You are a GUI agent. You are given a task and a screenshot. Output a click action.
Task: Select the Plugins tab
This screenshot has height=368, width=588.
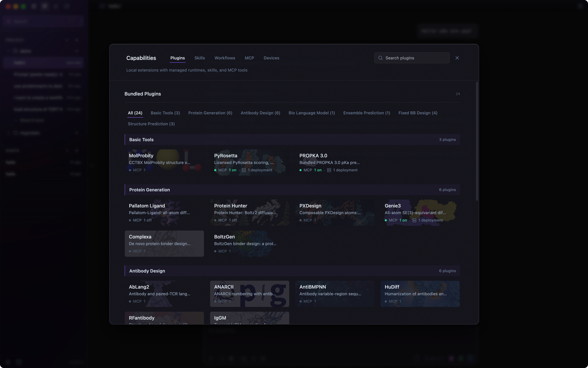pos(178,58)
